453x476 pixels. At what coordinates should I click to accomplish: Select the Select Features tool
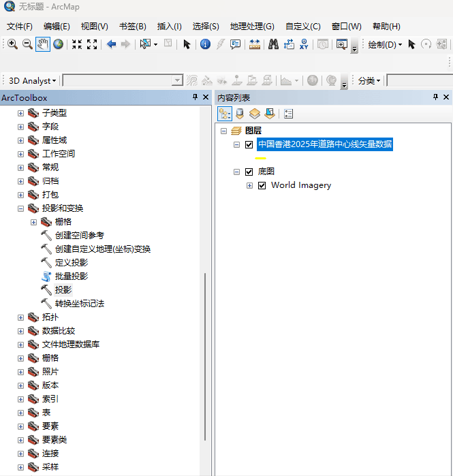145,44
